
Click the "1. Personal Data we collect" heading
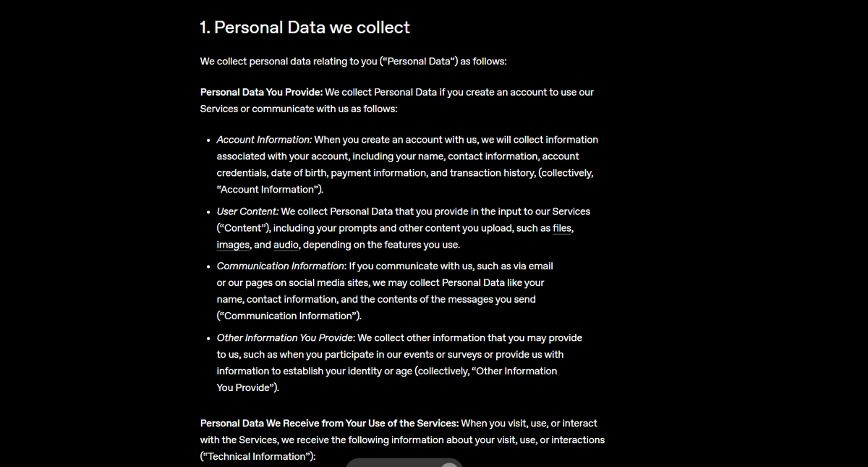tap(305, 28)
